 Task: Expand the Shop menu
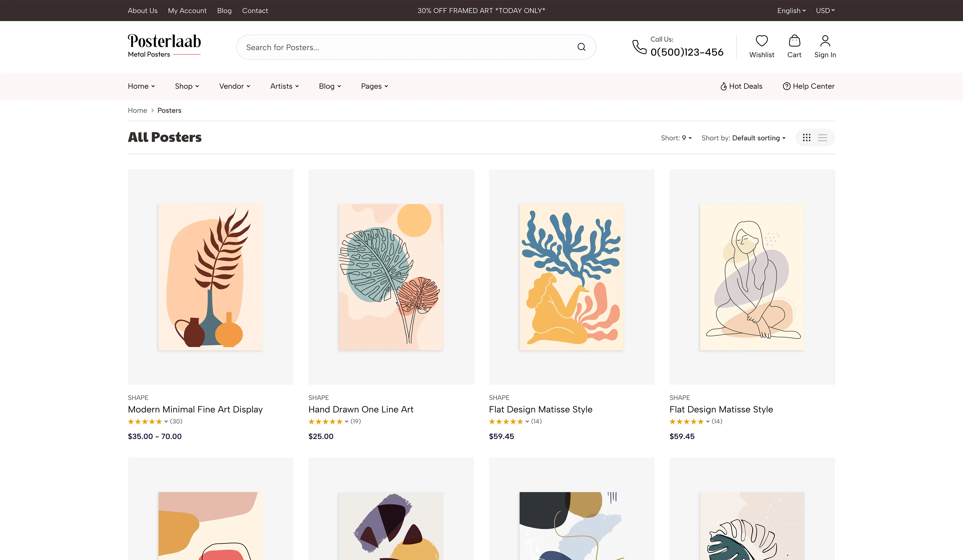click(x=187, y=86)
